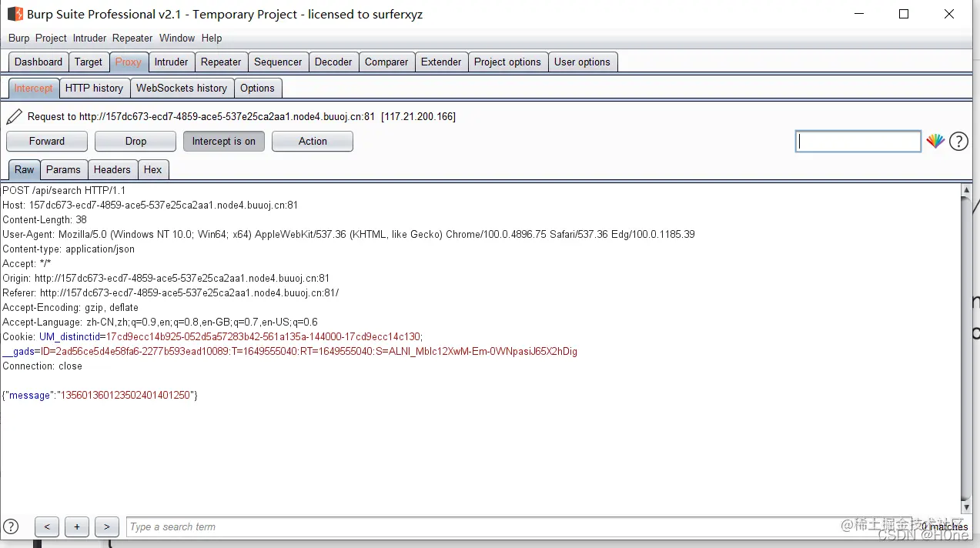Click the 'Content-type: application/json' line
980x548 pixels.
point(69,249)
